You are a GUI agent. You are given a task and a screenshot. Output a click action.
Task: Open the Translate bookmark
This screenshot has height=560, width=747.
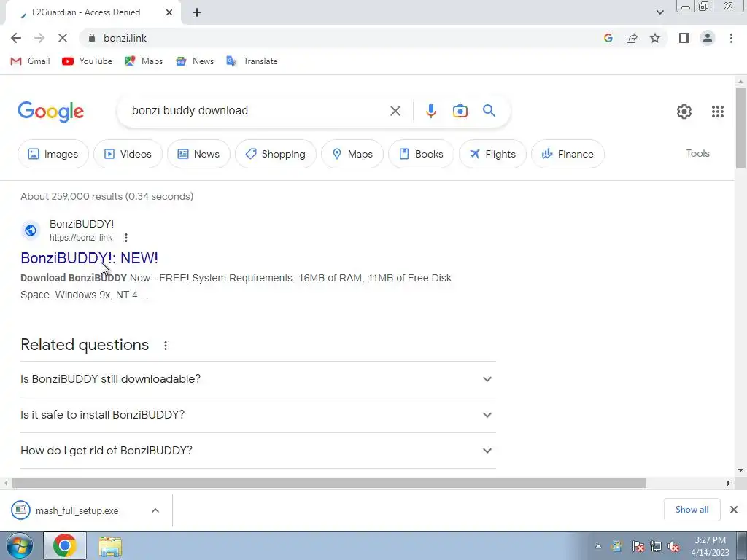point(252,61)
